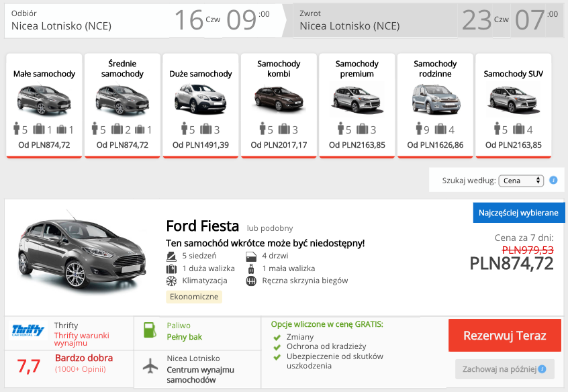Click the Rezerwuj Teraz button
This screenshot has width=568, height=392.
(504, 336)
